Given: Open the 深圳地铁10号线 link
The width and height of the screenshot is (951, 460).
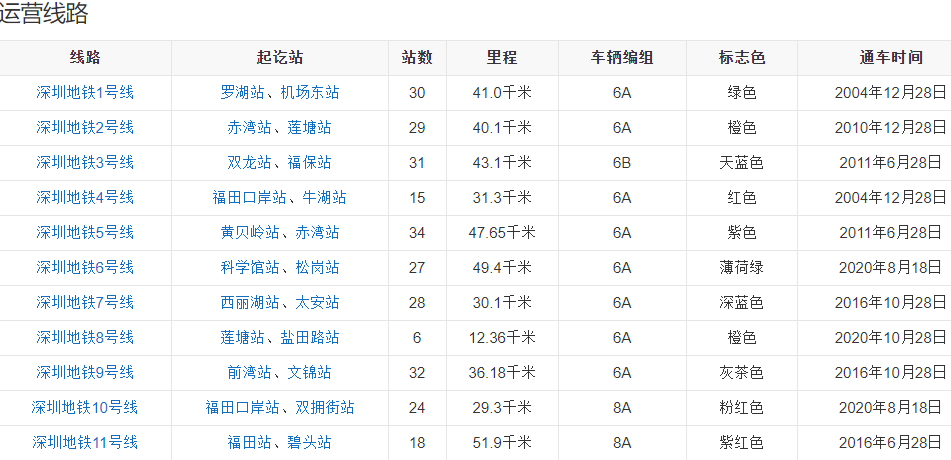Looking at the screenshot, I should (85, 407).
